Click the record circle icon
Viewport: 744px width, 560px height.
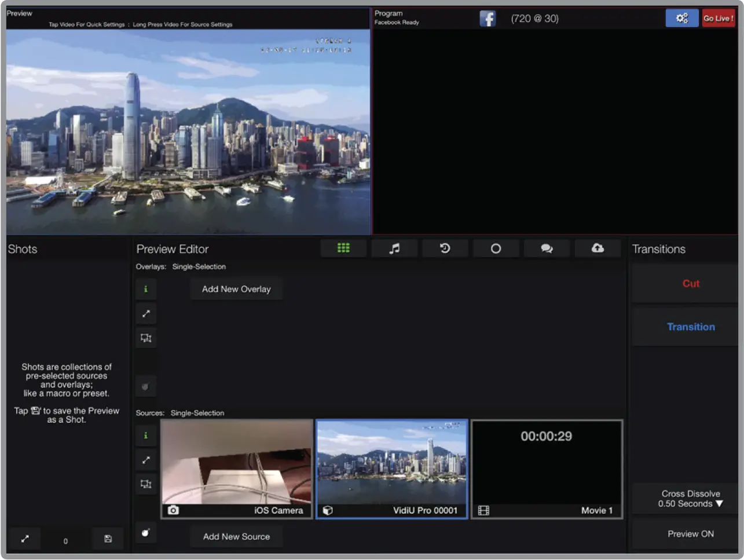pos(496,248)
